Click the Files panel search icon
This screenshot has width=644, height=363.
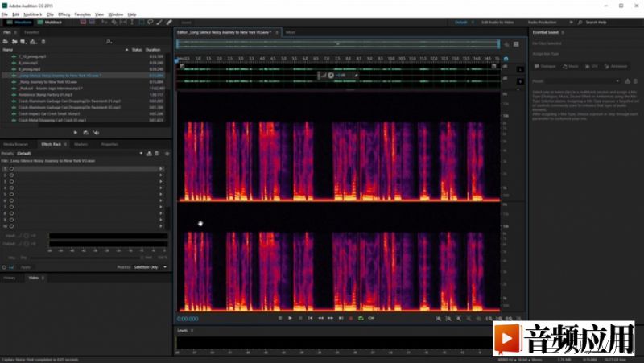[109, 42]
